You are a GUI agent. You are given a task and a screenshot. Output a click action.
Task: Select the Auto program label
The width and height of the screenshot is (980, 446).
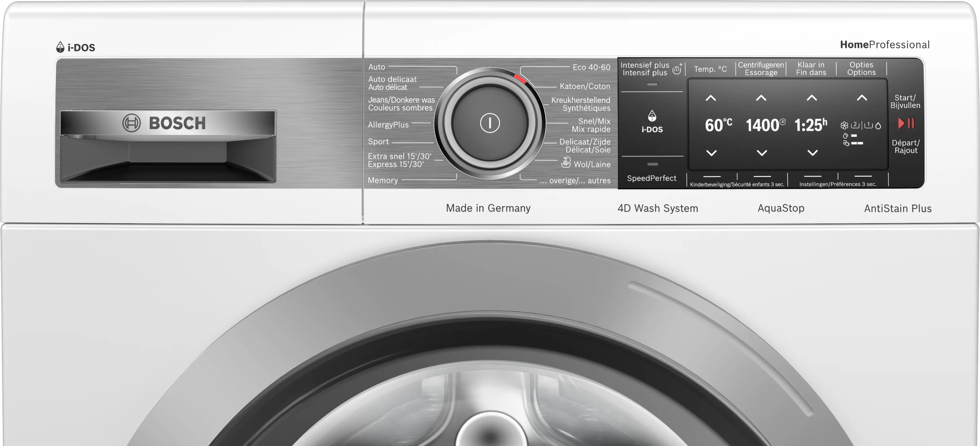377,67
